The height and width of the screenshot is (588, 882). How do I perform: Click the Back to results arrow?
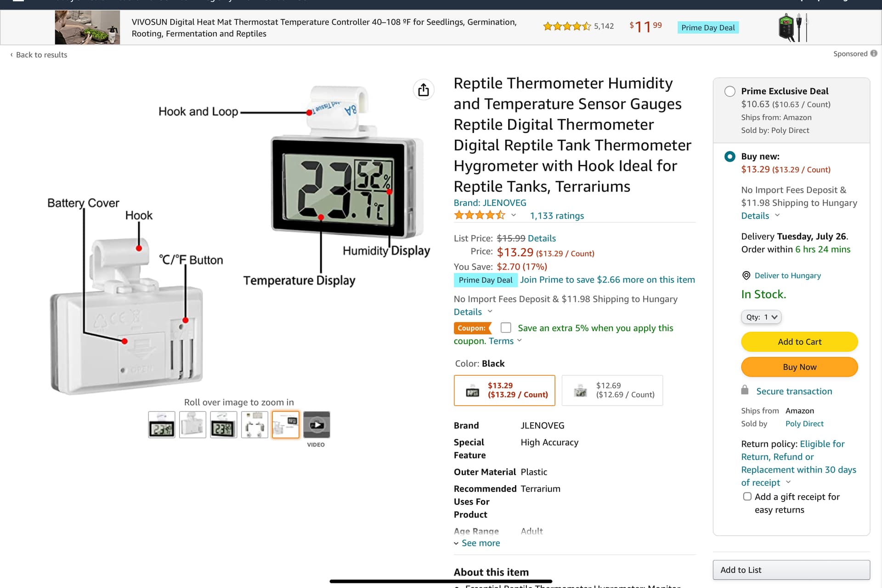point(11,55)
